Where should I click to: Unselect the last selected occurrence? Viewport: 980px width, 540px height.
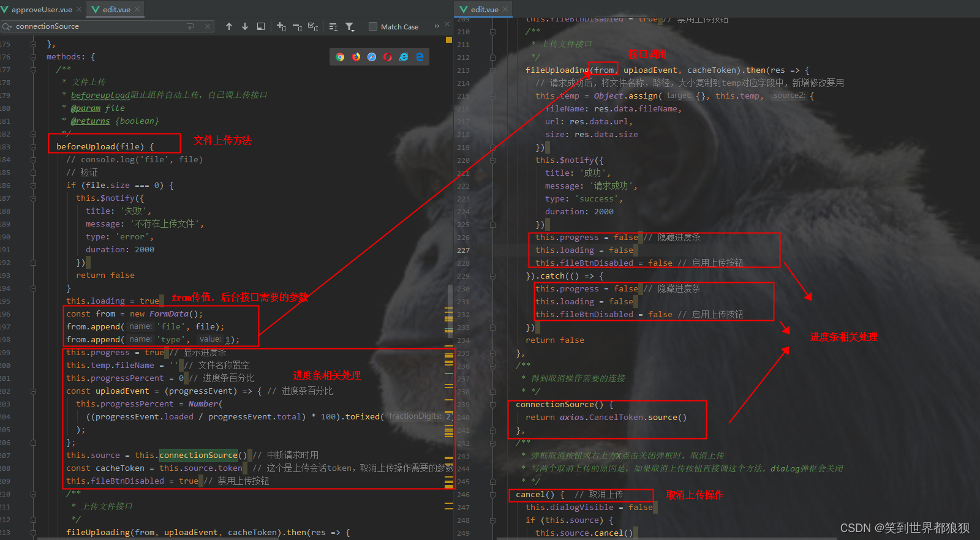(297, 26)
